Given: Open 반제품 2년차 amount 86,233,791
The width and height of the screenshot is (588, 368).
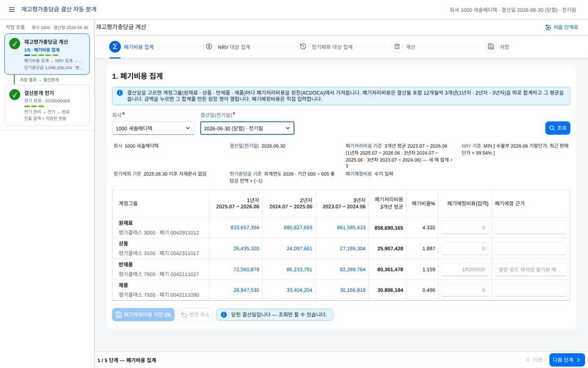Looking at the screenshot, I should click(x=299, y=269).
